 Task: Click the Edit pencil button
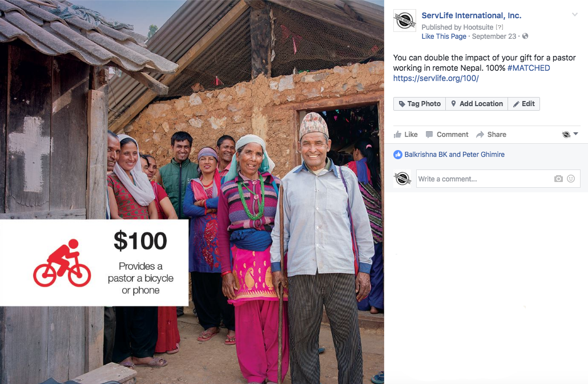tap(524, 104)
